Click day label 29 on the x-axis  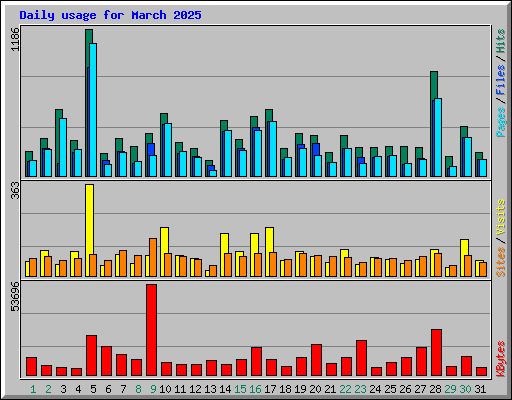coord(450,389)
